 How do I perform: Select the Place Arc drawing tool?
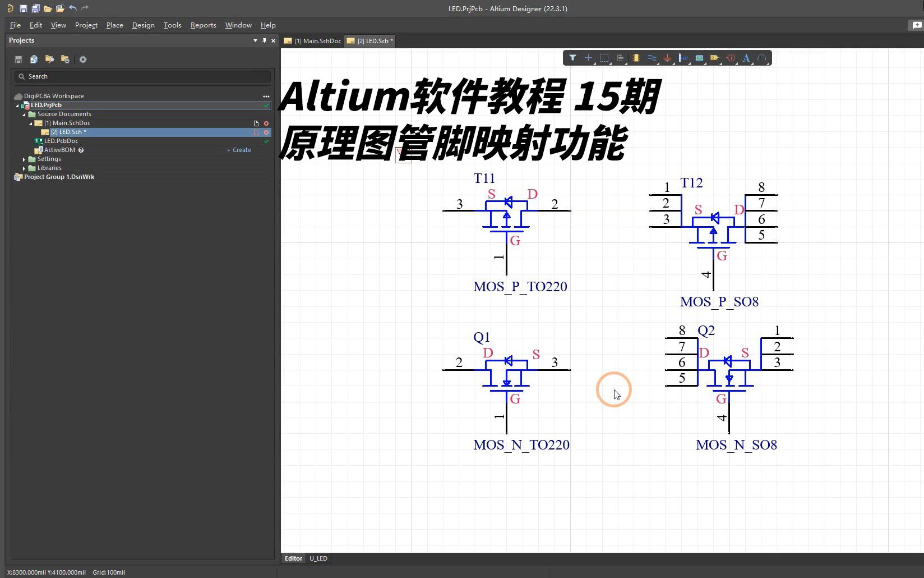[x=762, y=58]
